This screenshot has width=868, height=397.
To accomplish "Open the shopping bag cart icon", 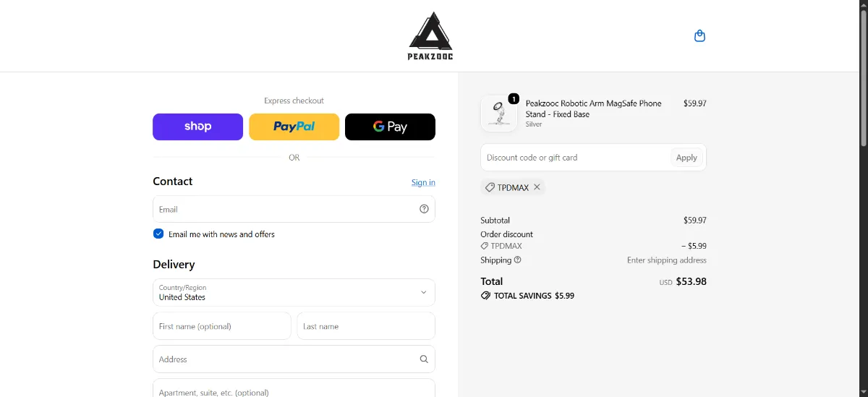I will [699, 35].
